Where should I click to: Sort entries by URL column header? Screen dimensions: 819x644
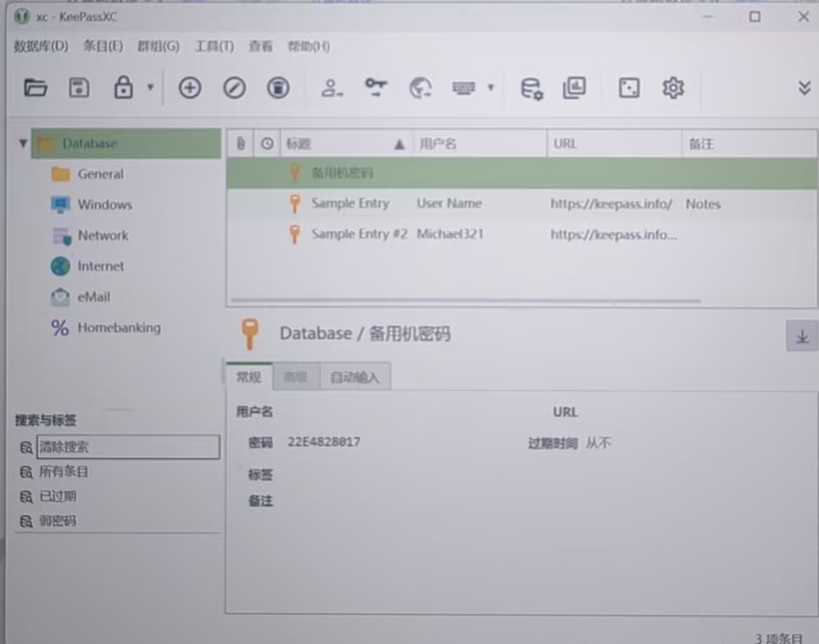click(615, 144)
